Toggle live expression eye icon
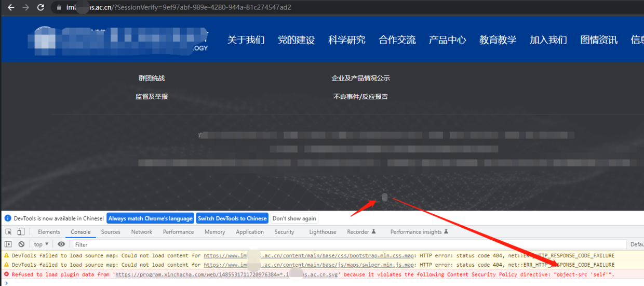The image size is (644, 286). click(x=61, y=244)
